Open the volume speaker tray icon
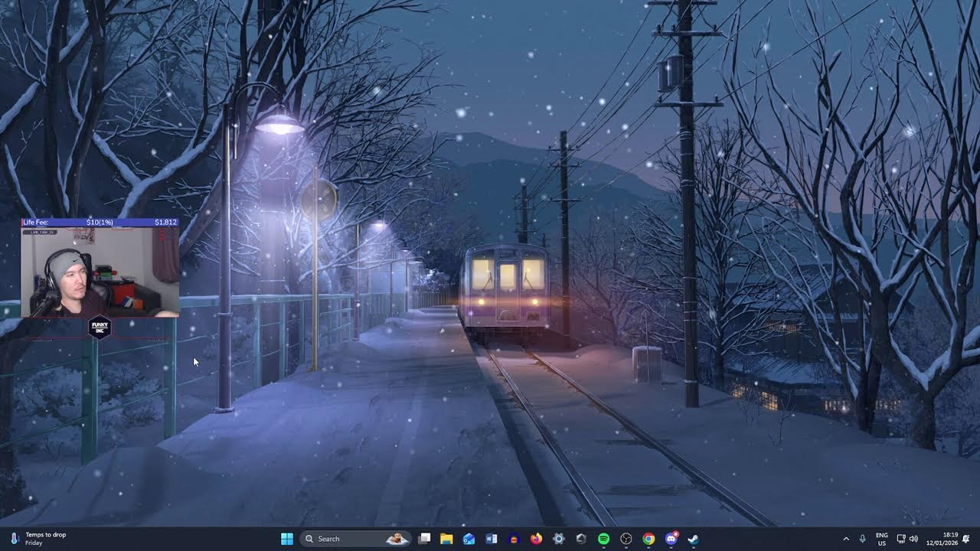This screenshot has height=551, width=980. (x=913, y=539)
